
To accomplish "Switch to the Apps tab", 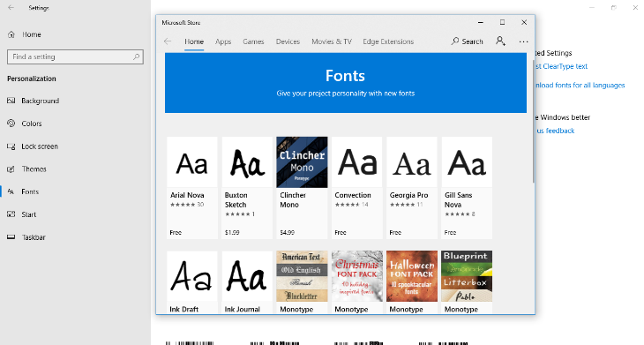I will pyautogui.click(x=223, y=41).
